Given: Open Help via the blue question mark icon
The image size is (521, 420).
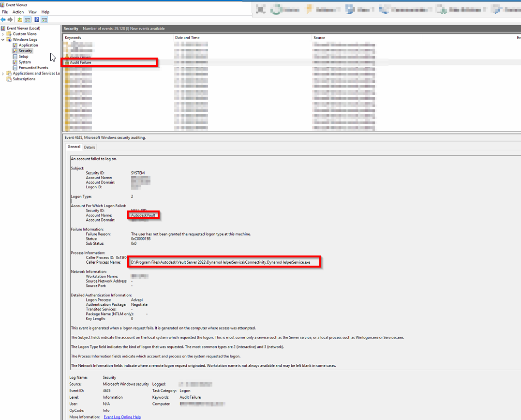Looking at the screenshot, I should (36, 19).
